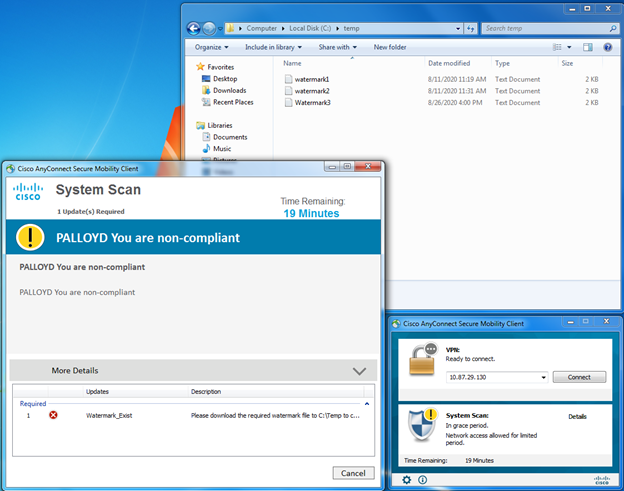Click the 1 Update(s) Required text
The width and height of the screenshot is (624, 491).
tap(91, 212)
